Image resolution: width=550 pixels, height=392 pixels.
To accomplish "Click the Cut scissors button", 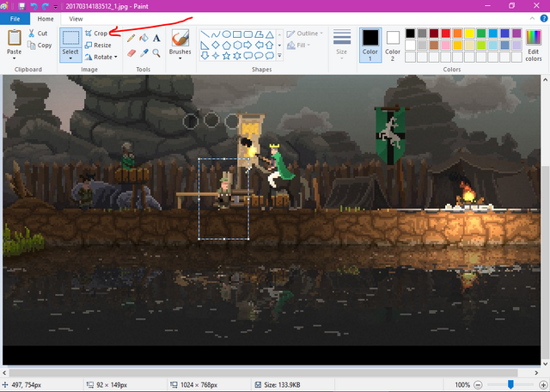I will [x=38, y=34].
